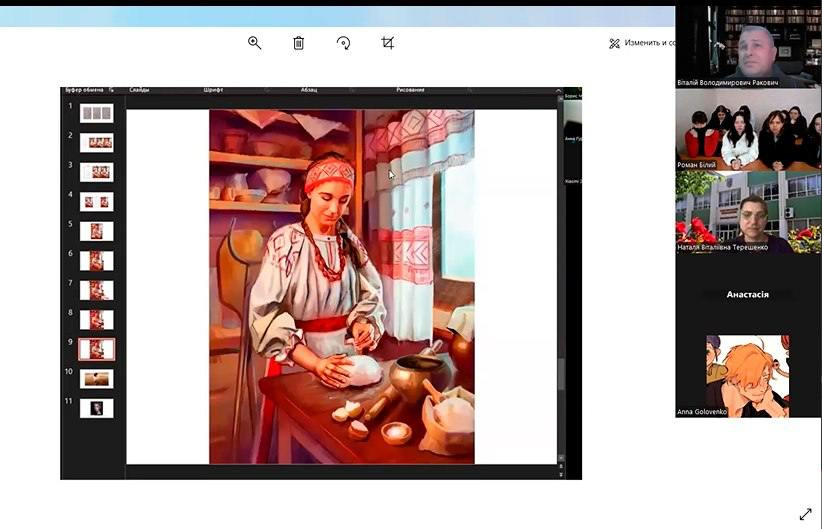The image size is (822, 529).
Task: Click video tile labeled Роман Білий
Action: pos(748,129)
